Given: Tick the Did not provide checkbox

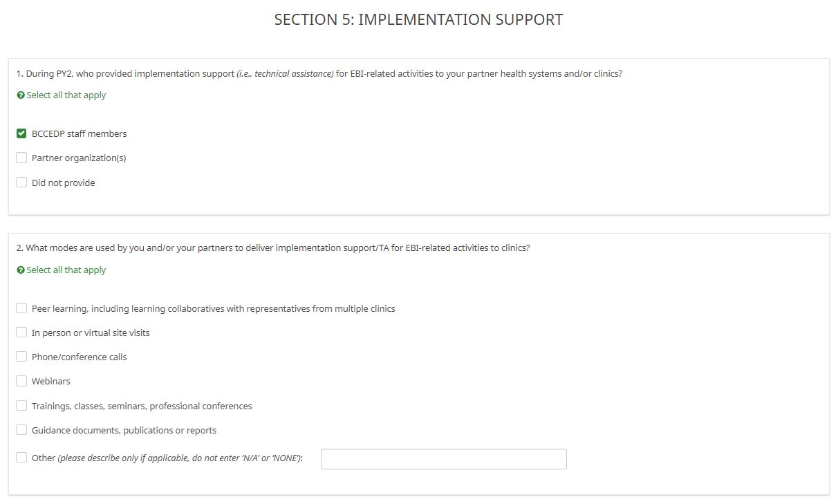Looking at the screenshot, I should pyautogui.click(x=21, y=183).
